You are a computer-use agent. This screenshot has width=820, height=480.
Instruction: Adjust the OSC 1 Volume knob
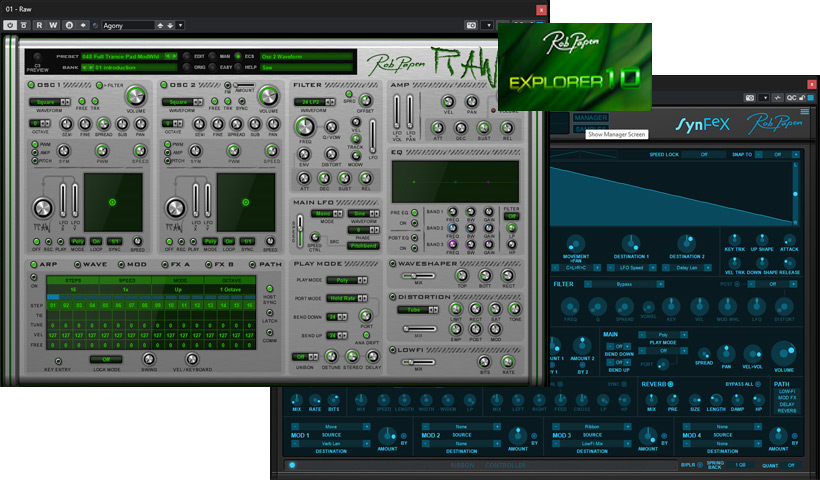click(135, 96)
